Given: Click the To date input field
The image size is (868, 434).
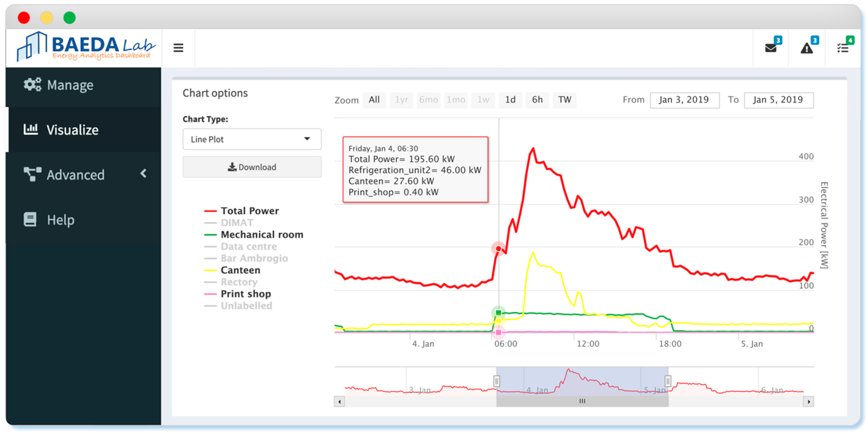Looking at the screenshot, I should point(778,100).
